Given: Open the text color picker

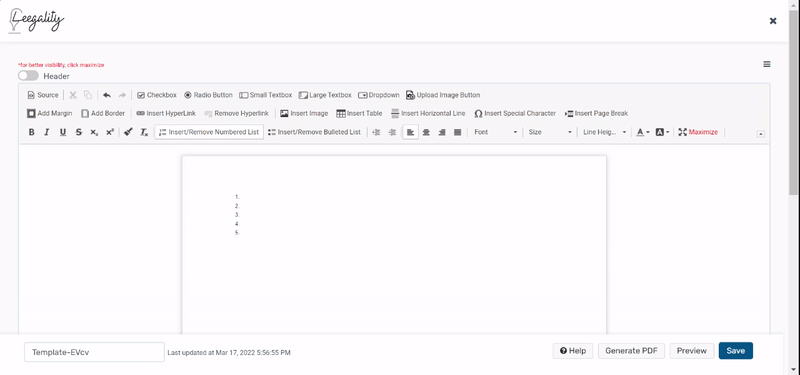Looking at the screenshot, I should tap(643, 132).
